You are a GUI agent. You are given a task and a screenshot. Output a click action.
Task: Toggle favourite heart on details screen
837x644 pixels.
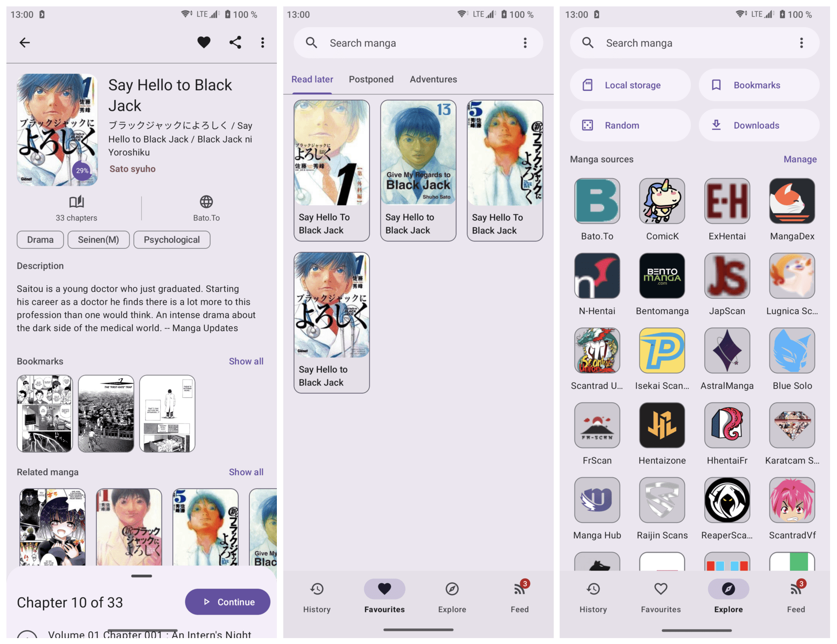point(204,42)
